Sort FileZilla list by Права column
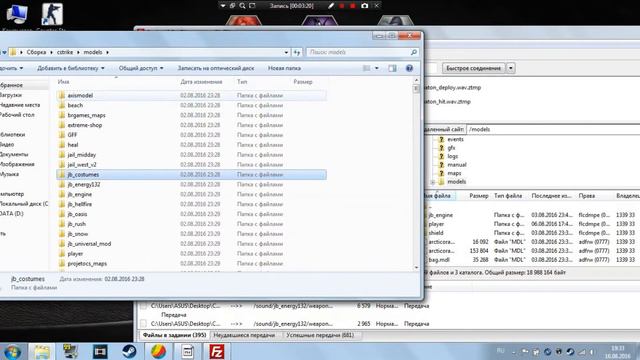The width and height of the screenshot is (640, 360). point(587,196)
